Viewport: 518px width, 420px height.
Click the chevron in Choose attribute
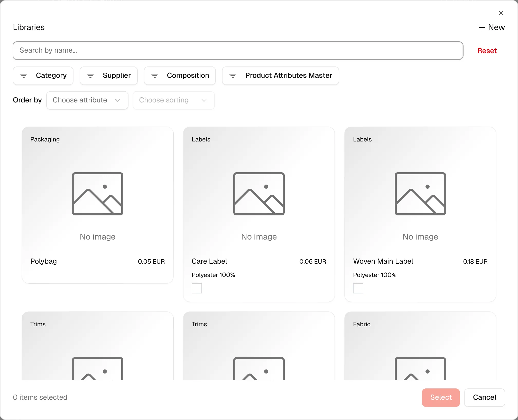click(118, 100)
